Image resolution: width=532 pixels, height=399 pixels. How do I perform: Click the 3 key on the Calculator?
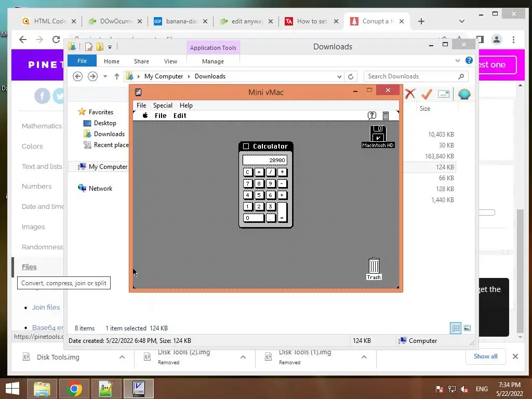point(270,206)
